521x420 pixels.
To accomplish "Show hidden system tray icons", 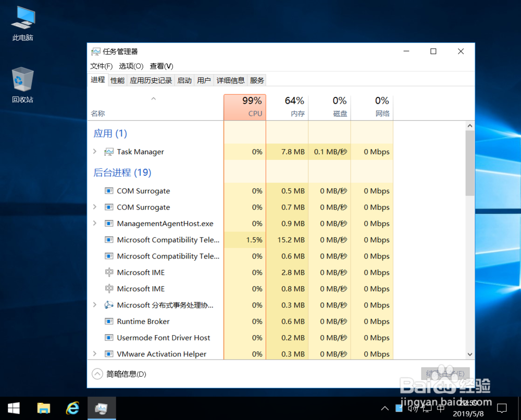I will click(x=385, y=409).
